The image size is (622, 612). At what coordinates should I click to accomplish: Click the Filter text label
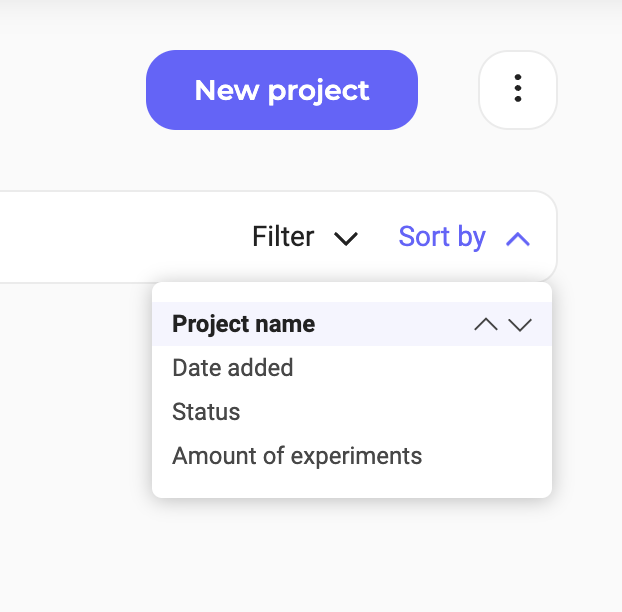point(283,237)
